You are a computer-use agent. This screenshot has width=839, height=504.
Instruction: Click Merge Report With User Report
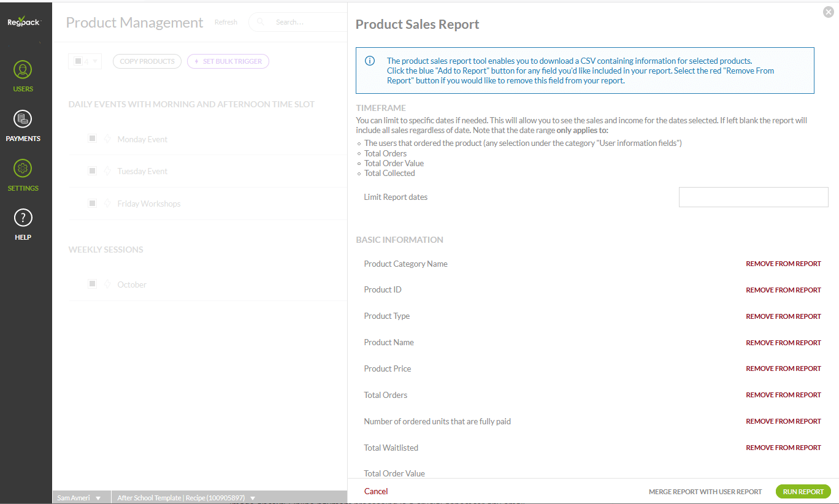[x=705, y=492]
